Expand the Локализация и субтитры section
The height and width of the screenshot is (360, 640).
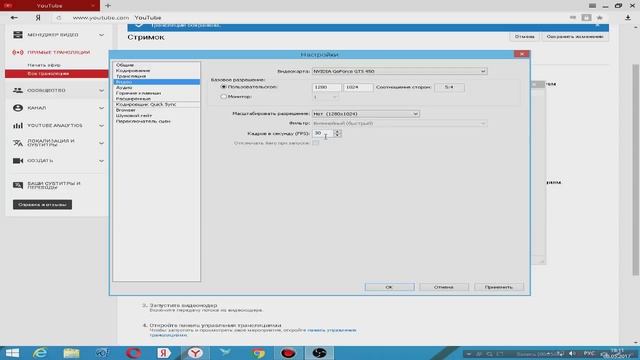click(101, 143)
